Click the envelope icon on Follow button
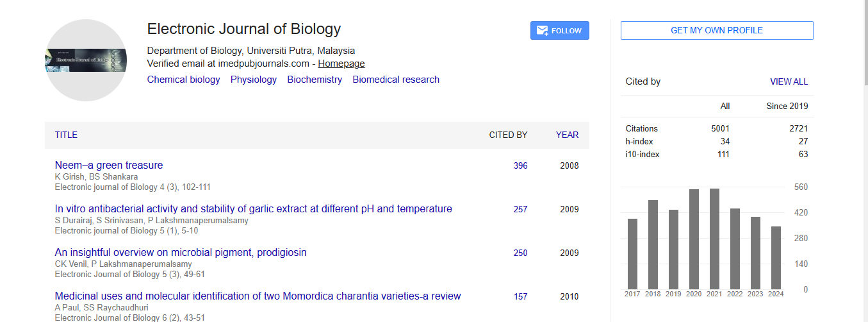Screen dimensions: 868x322 tap(542, 31)
